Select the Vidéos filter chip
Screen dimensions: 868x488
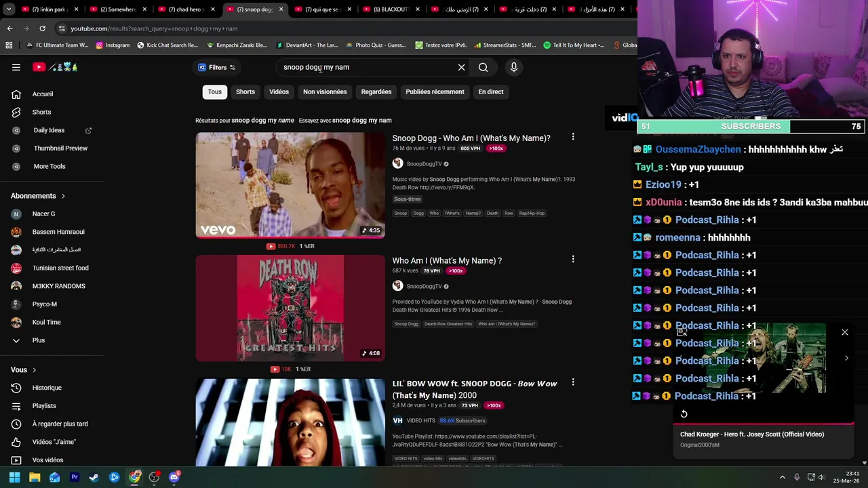[279, 91]
